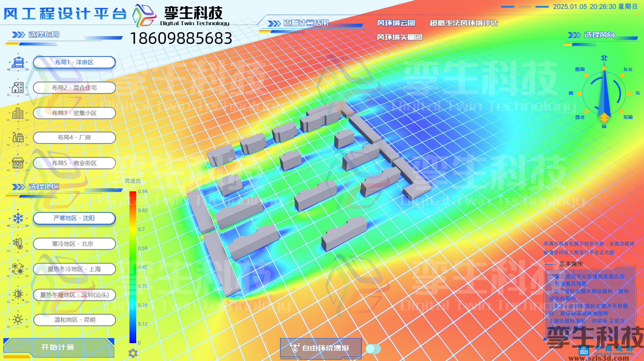The image size is (644, 361).
Task: Open www.szls3d.com website link
Action: click(598, 358)
